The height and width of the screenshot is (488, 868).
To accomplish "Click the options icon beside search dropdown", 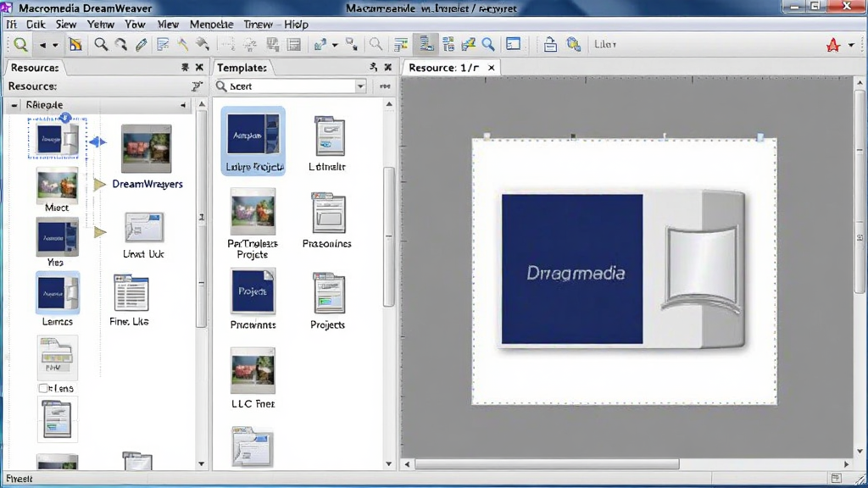I will point(385,86).
